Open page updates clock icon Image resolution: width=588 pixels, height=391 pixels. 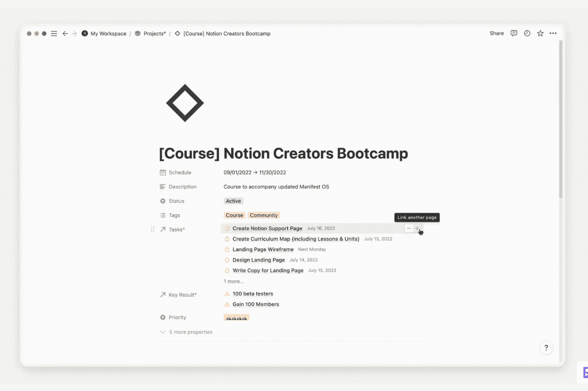(527, 33)
